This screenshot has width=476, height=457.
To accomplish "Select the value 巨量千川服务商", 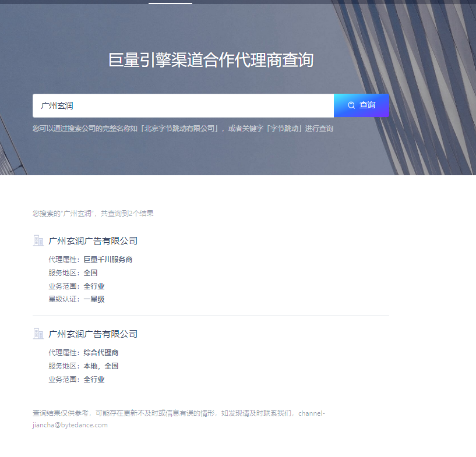I will (108, 260).
